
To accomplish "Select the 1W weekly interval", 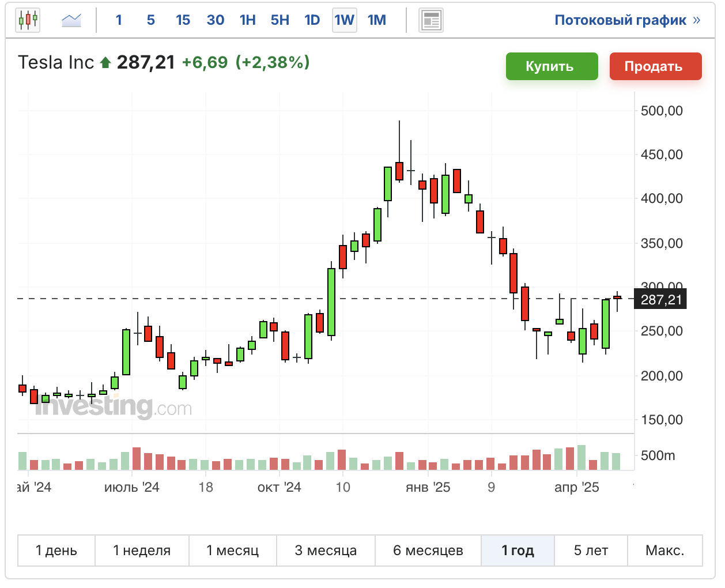I will click(x=345, y=20).
